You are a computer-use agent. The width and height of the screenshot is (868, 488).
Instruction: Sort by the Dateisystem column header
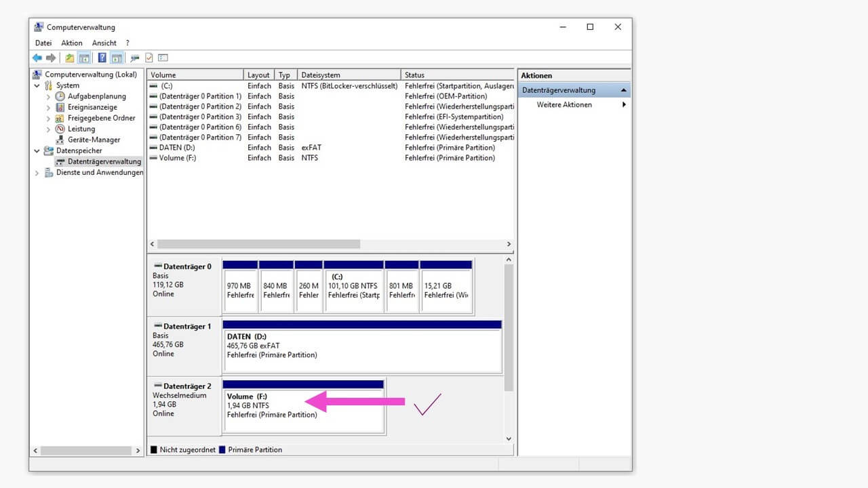pyautogui.click(x=349, y=75)
